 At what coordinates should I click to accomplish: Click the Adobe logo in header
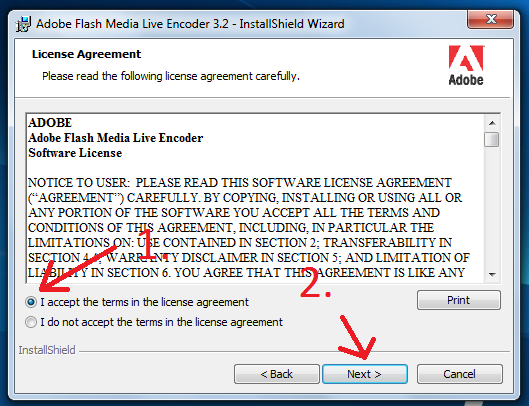tap(466, 65)
